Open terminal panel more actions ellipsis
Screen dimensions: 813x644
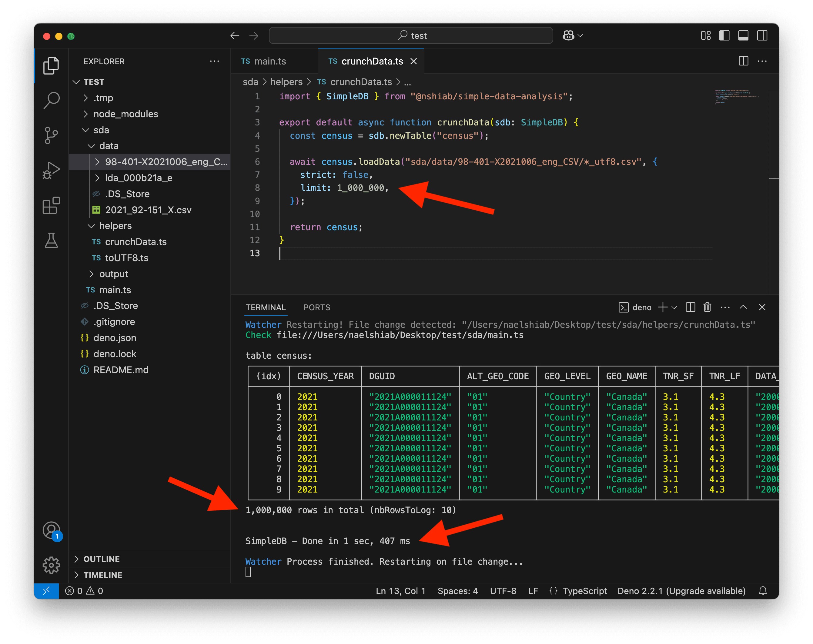click(x=725, y=307)
